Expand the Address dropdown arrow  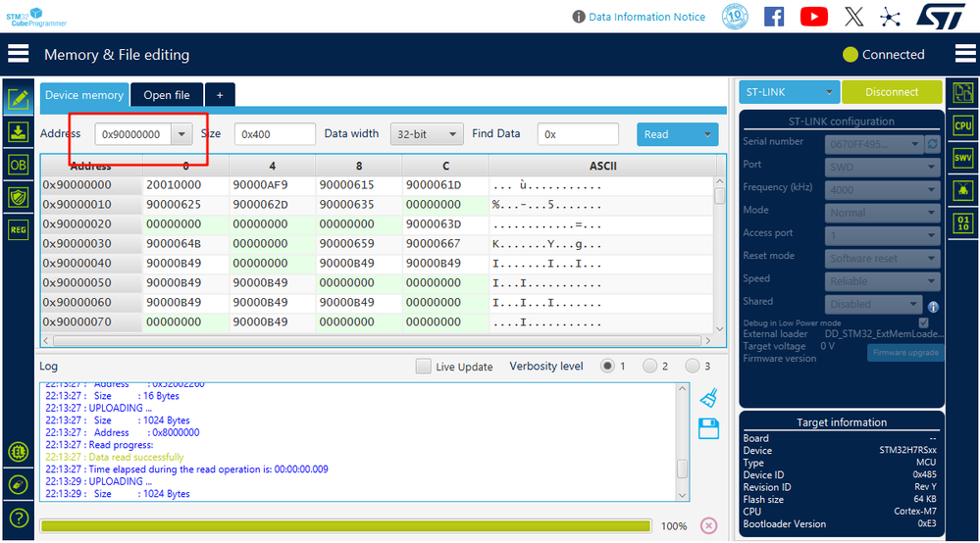[x=181, y=134]
